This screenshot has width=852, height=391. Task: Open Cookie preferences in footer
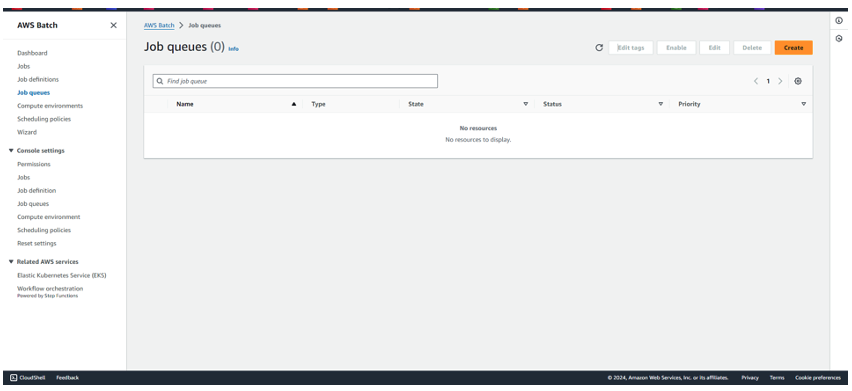click(x=818, y=377)
